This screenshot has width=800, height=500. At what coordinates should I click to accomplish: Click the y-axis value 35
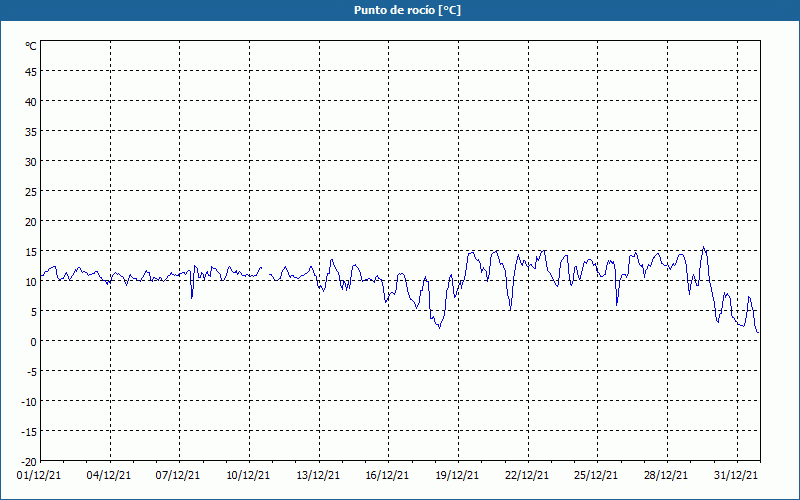coord(31,132)
